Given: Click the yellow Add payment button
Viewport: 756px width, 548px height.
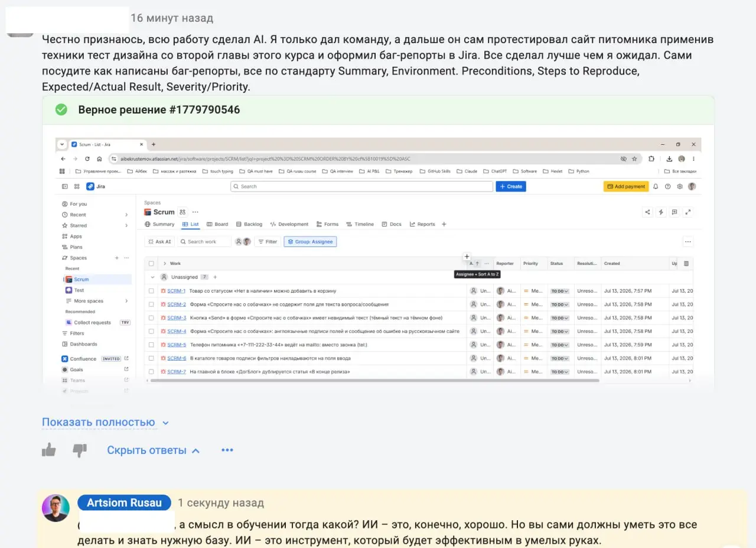Looking at the screenshot, I should point(626,186).
